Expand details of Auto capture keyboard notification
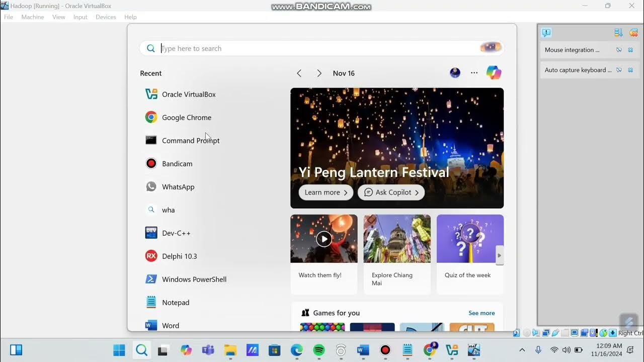644x362 pixels. click(619, 70)
